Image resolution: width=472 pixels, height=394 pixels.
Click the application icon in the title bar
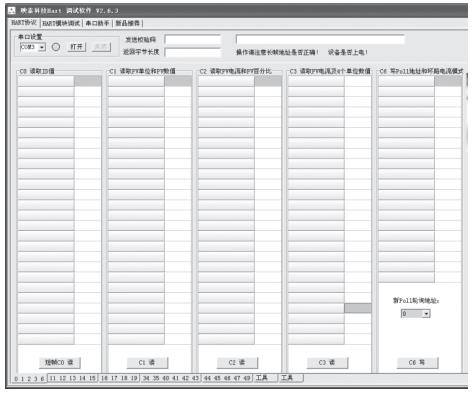pos(12,11)
